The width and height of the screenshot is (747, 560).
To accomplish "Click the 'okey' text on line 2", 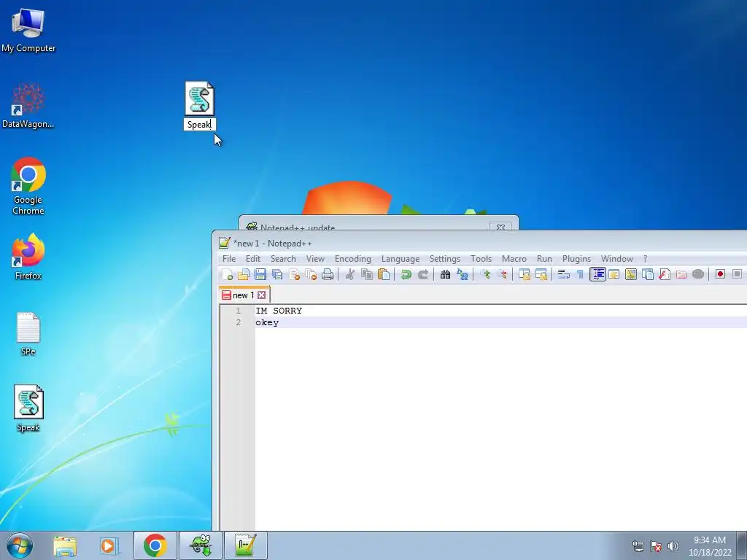I will tap(267, 322).
